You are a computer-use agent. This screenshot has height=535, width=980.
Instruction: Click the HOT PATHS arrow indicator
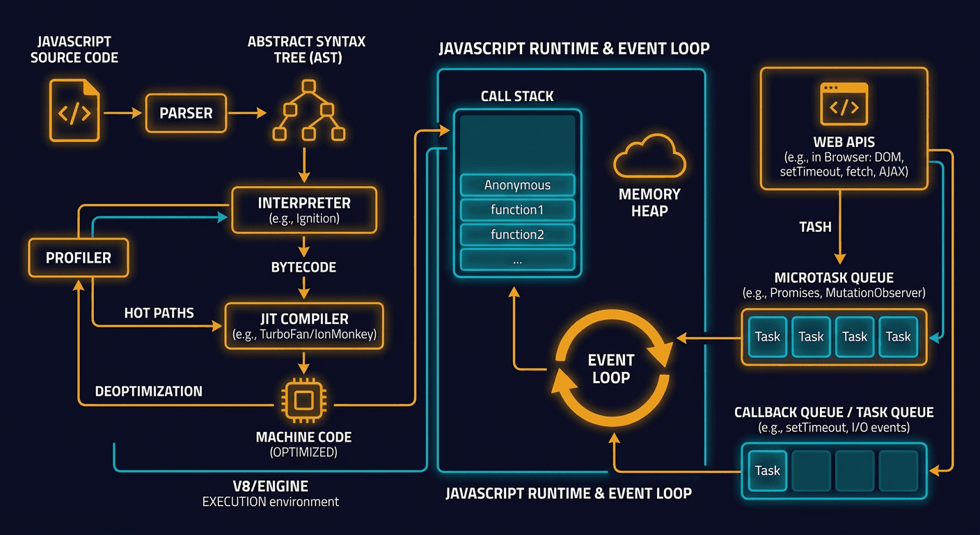click(159, 313)
